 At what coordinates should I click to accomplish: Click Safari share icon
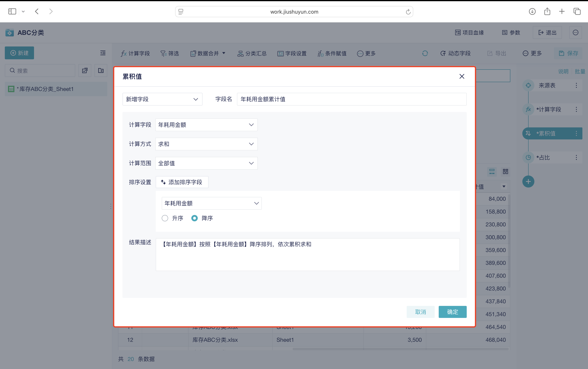tap(547, 11)
